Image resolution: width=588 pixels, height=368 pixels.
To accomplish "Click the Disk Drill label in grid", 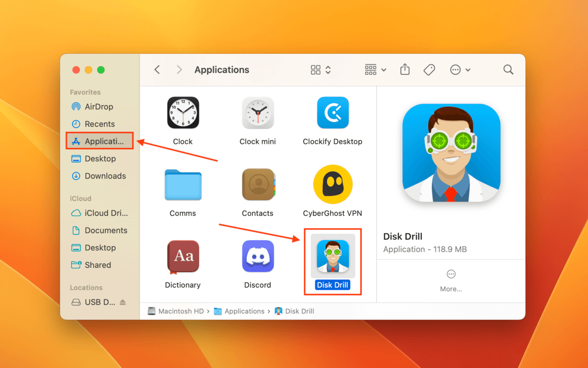I will 333,285.
